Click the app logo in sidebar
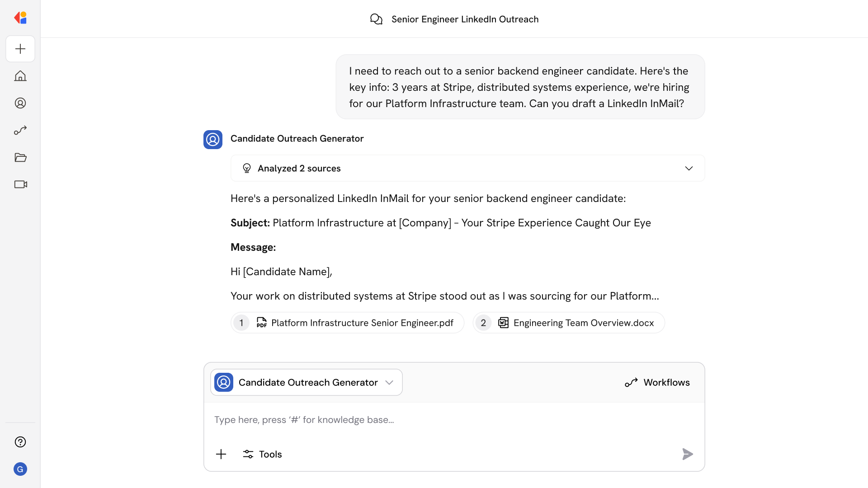The image size is (868, 488). click(x=20, y=18)
